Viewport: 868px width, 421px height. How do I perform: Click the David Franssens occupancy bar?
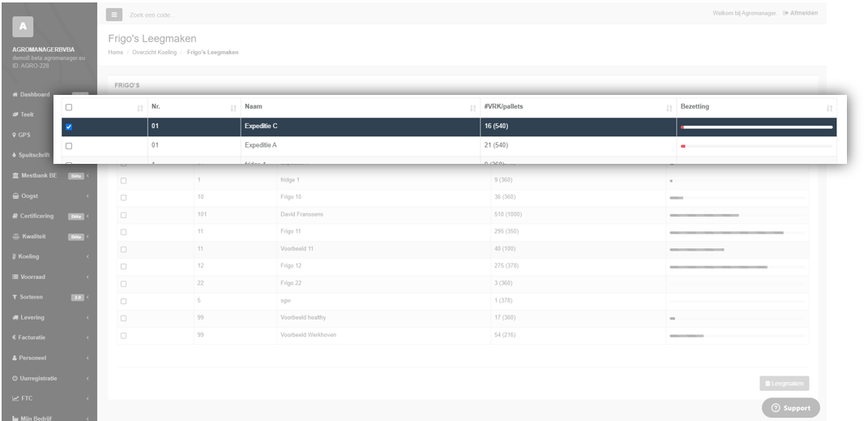(738, 215)
